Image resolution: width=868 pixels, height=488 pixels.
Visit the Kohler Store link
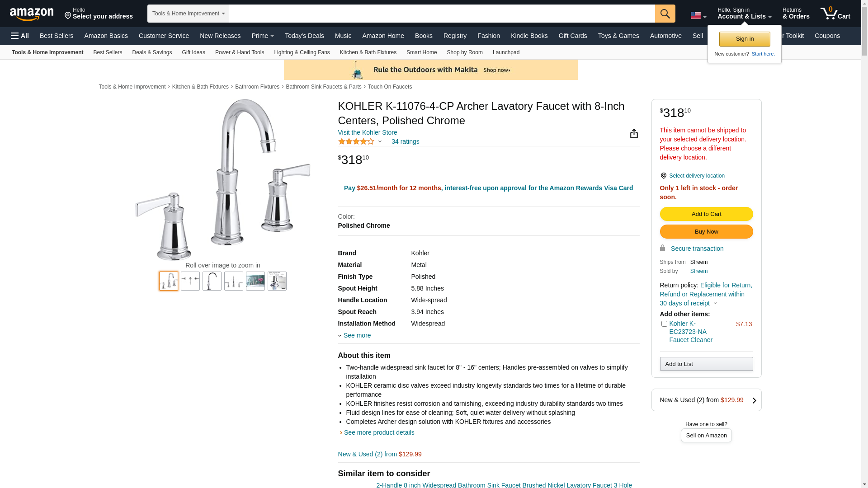click(x=367, y=132)
